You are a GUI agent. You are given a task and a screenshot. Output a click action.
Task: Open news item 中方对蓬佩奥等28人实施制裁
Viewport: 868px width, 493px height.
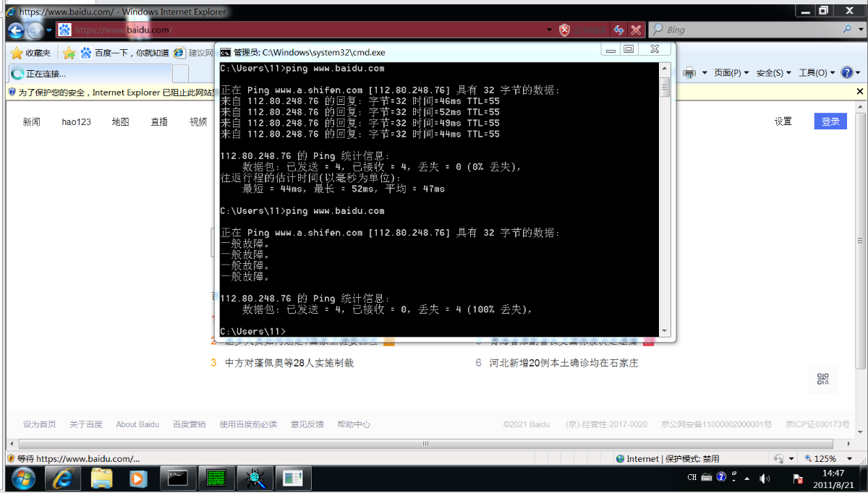[289, 363]
